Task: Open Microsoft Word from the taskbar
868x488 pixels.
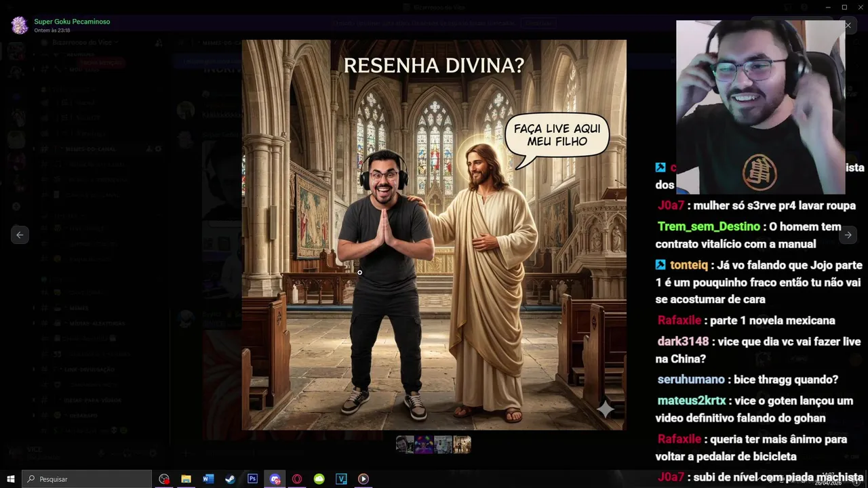Action: tap(208, 479)
